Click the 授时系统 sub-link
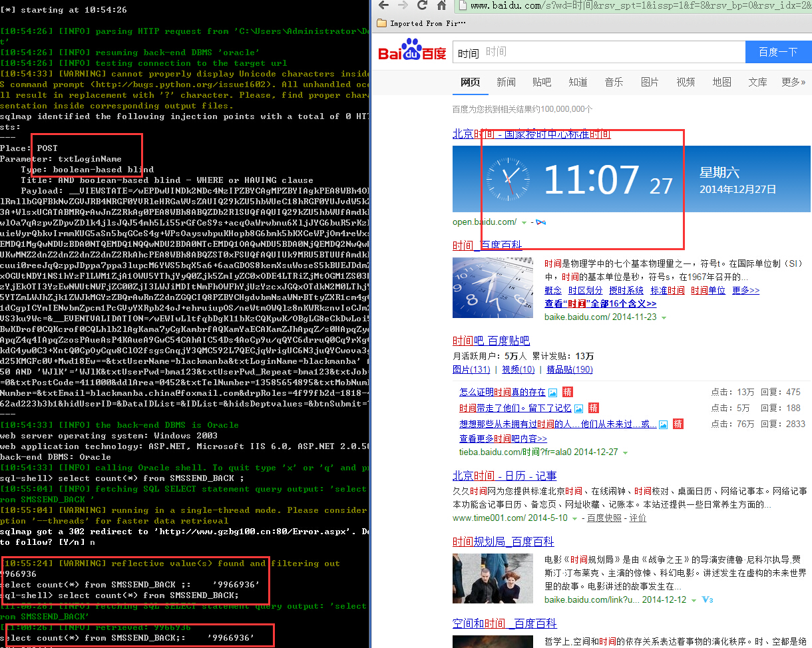 tap(626, 290)
